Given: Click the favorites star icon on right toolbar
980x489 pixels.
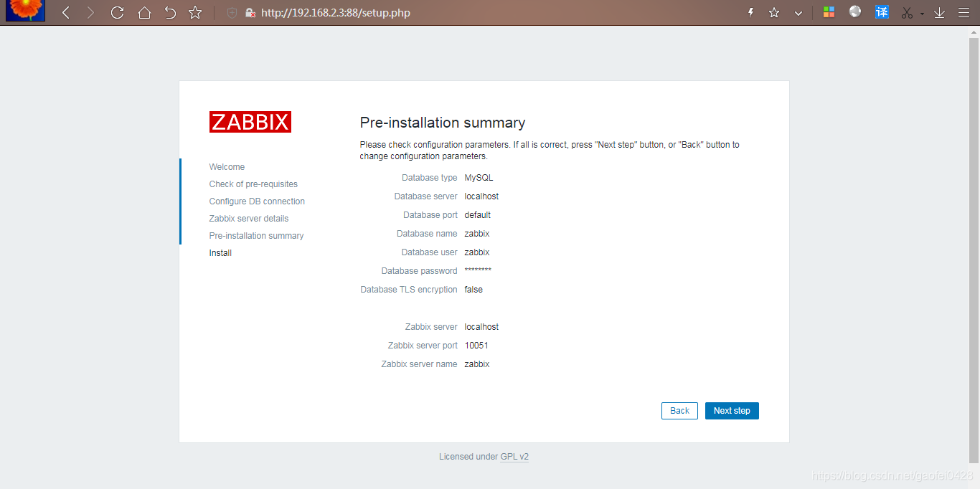Looking at the screenshot, I should [774, 12].
